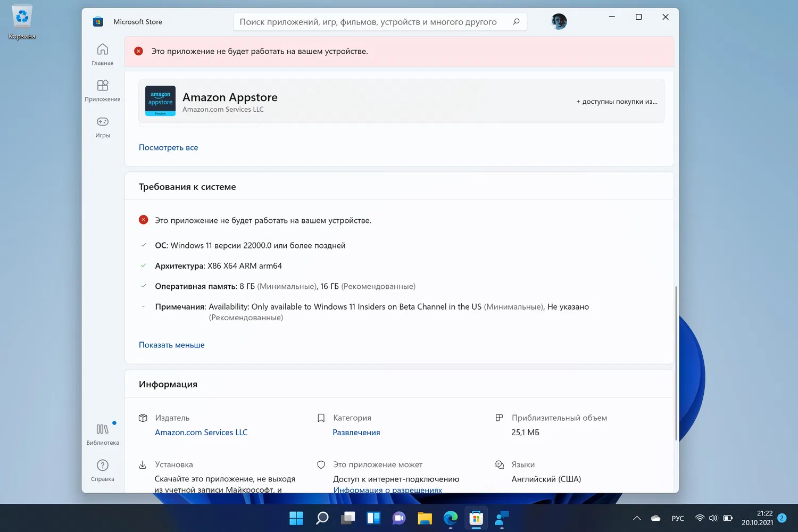Open the Главная (Home) section in sidebar
798x532 pixels.
click(x=103, y=55)
